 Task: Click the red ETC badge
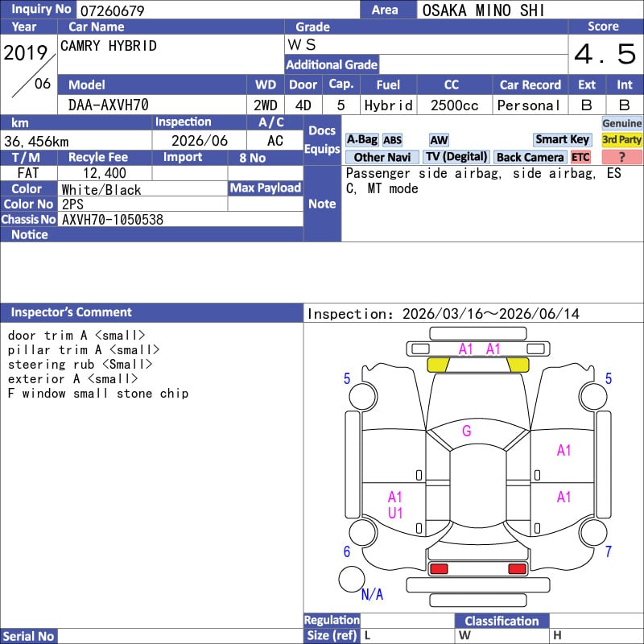pyautogui.click(x=580, y=157)
